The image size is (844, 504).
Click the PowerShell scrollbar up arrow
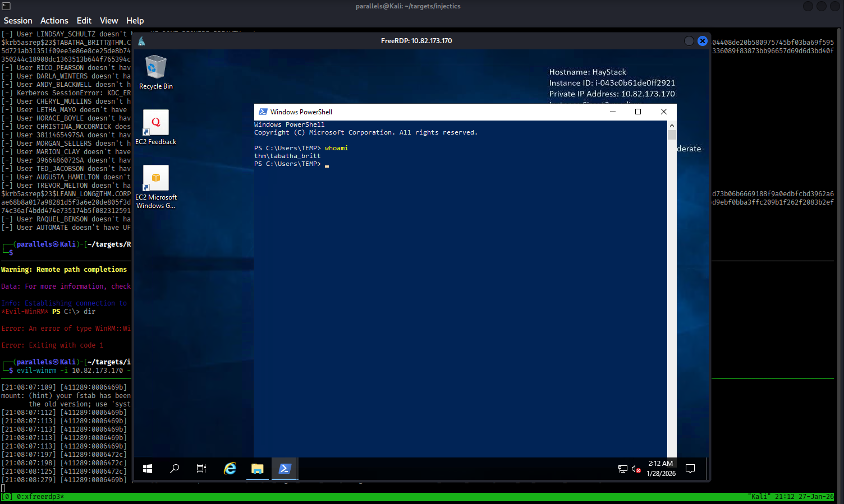point(672,126)
